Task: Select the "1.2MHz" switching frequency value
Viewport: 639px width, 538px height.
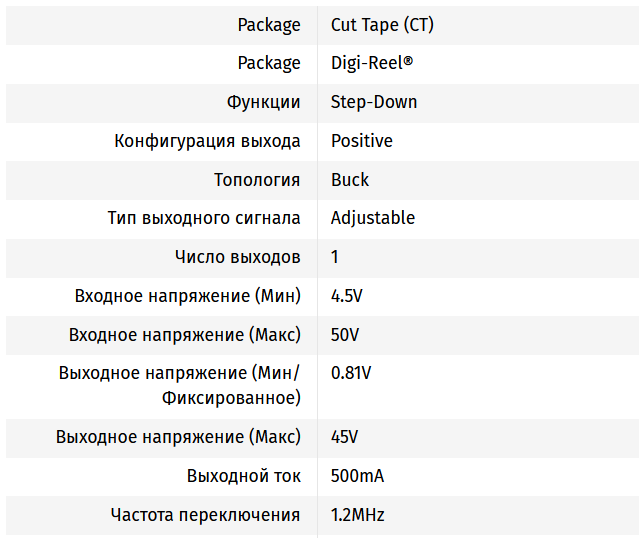Action: pyautogui.click(x=358, y=515)
